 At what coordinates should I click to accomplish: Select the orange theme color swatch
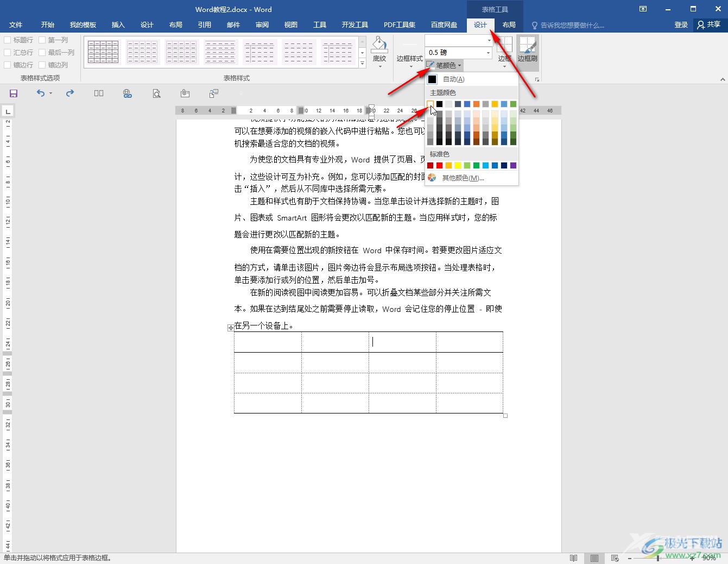[x=477, y=104]
